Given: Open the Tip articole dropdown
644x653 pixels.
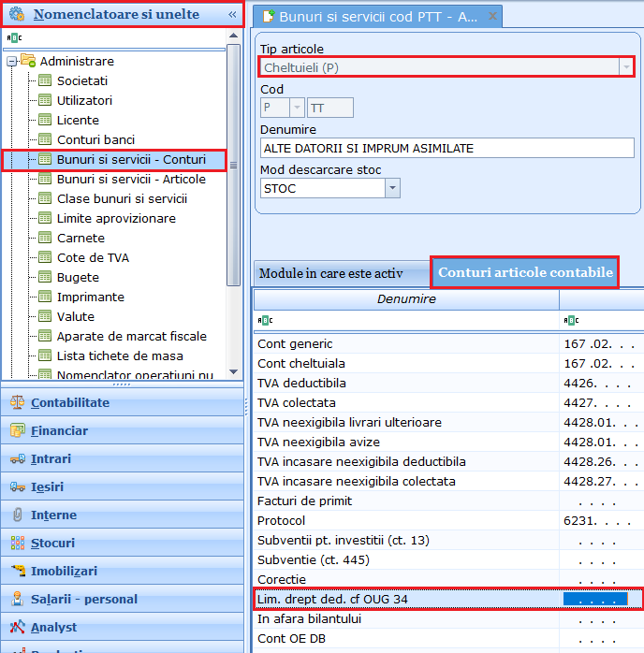Looking at the screenshot, I should [x=625, y=67].
